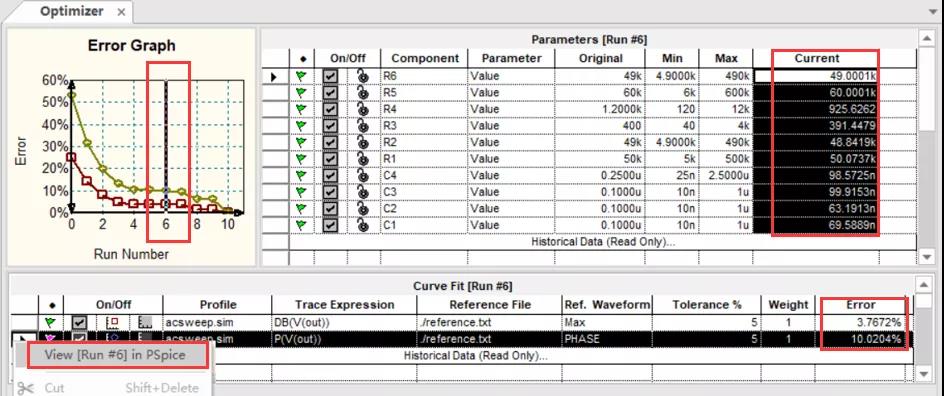Click the Parameters table scroll-down arrow
Viewport: 944px width, 396px height.
pyautogui.click(x=927, y=258)
